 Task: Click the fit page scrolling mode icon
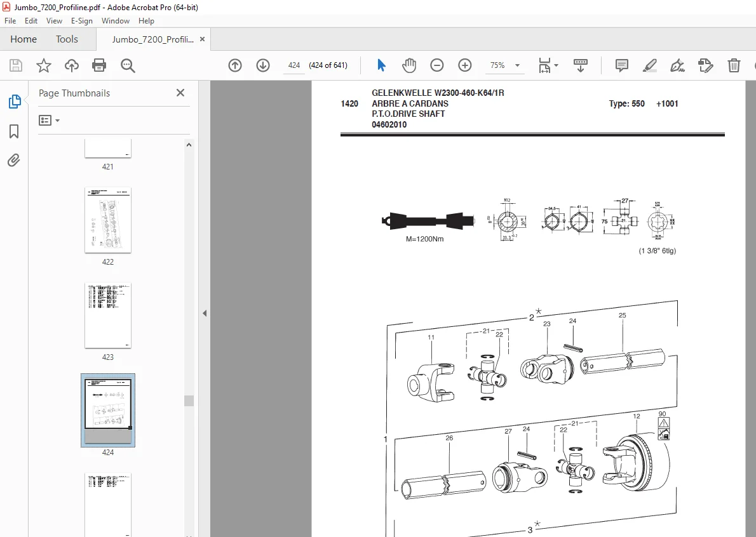coord(545,65)
